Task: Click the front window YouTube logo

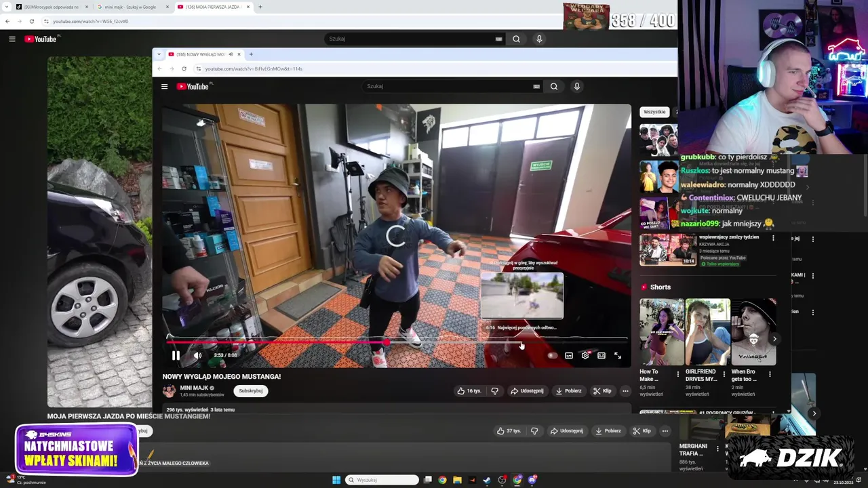Action: [x=195, y=86]
